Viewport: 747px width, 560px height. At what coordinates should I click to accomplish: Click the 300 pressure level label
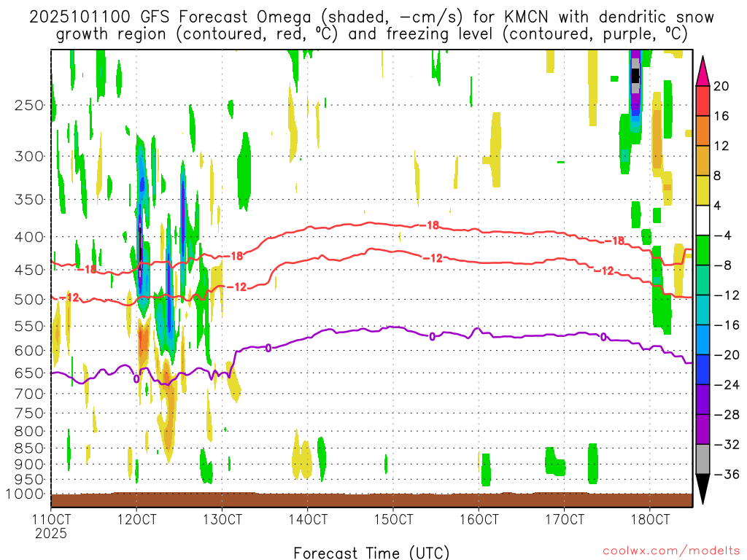pos(29,156)
